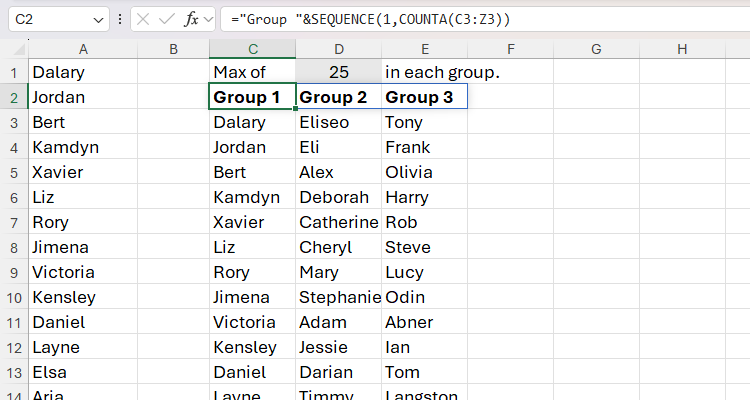The height and width of the screenshot is (400, 750).
Task: Select the 'Max of' cell
Action: [x=253, y=72]
